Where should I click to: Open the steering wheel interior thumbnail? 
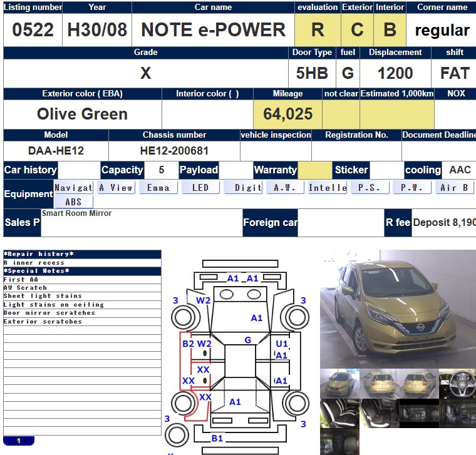(457, 384)
